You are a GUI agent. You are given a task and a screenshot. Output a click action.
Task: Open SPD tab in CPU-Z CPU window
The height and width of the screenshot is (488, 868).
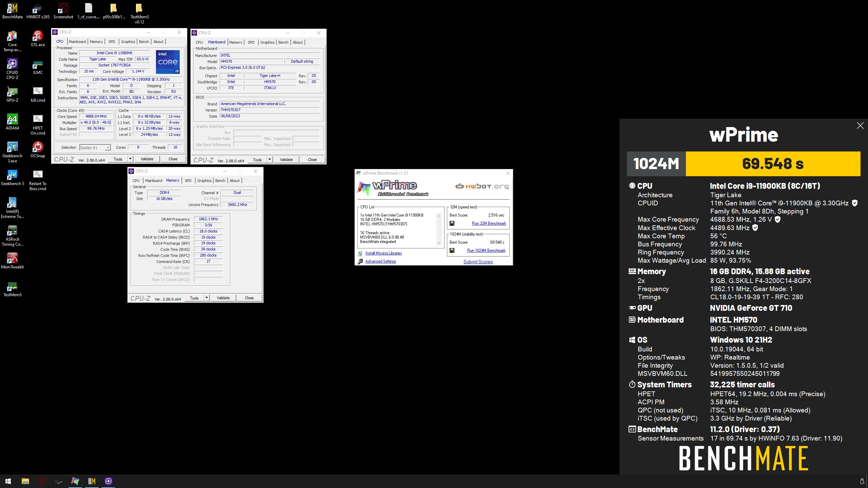[x=112, y=42]
